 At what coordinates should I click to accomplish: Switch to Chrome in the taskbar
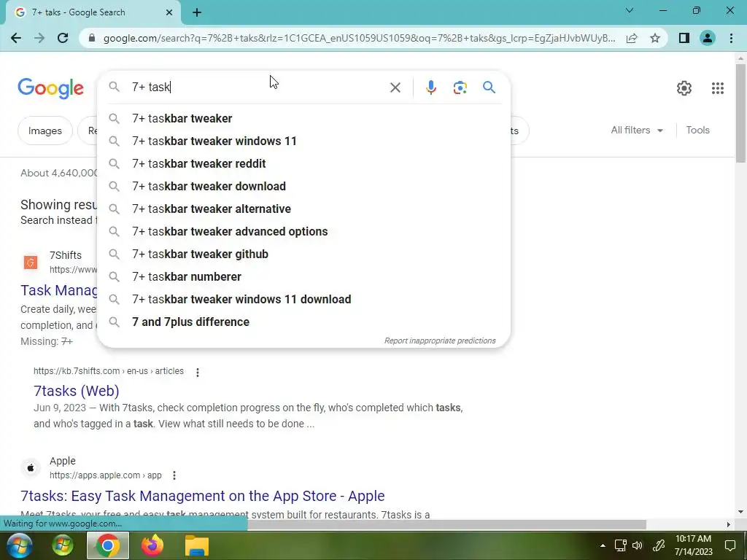[108, 545]
